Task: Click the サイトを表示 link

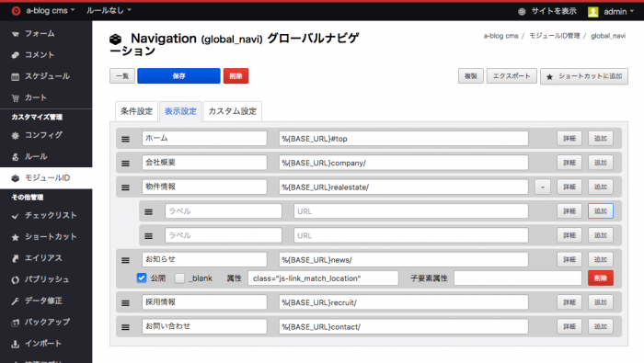Action: point(554,11)
